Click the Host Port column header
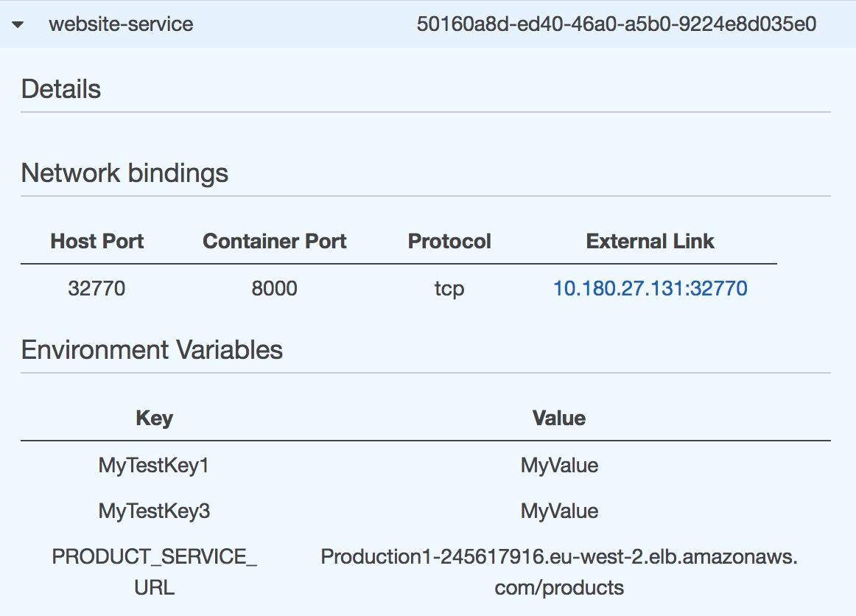 pyautogui.click(x=97, y=241)
